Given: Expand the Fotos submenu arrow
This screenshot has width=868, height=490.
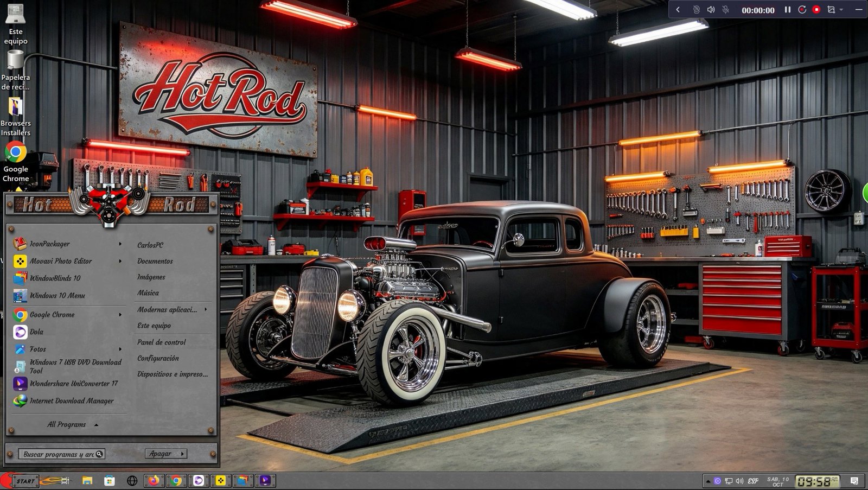Looking at the screenshot, I should (120, 349).
